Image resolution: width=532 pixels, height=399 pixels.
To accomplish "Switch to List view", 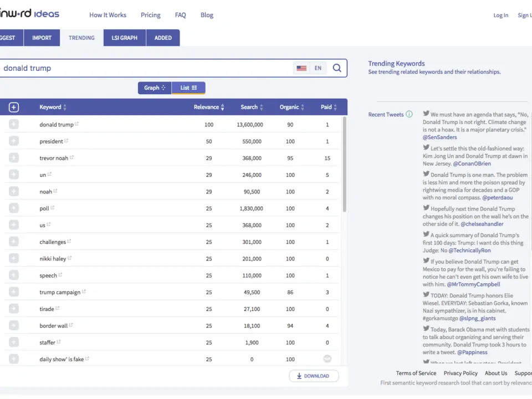I will point(188,88).
